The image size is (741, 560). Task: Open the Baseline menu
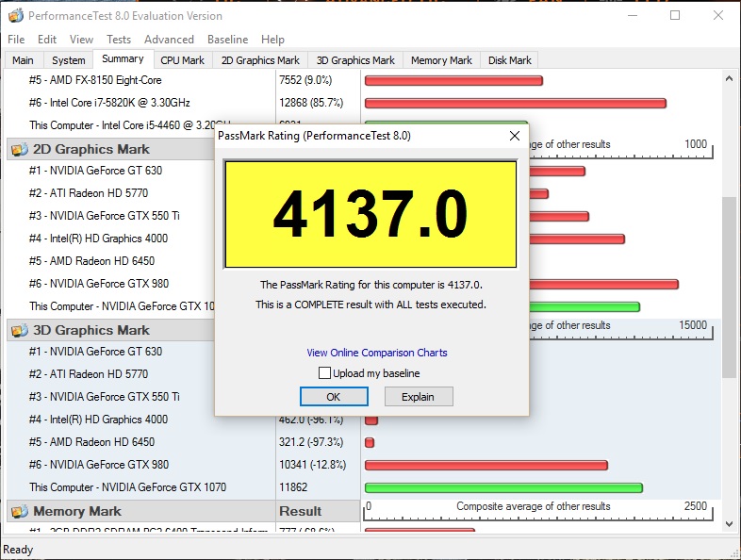point(227,40)
